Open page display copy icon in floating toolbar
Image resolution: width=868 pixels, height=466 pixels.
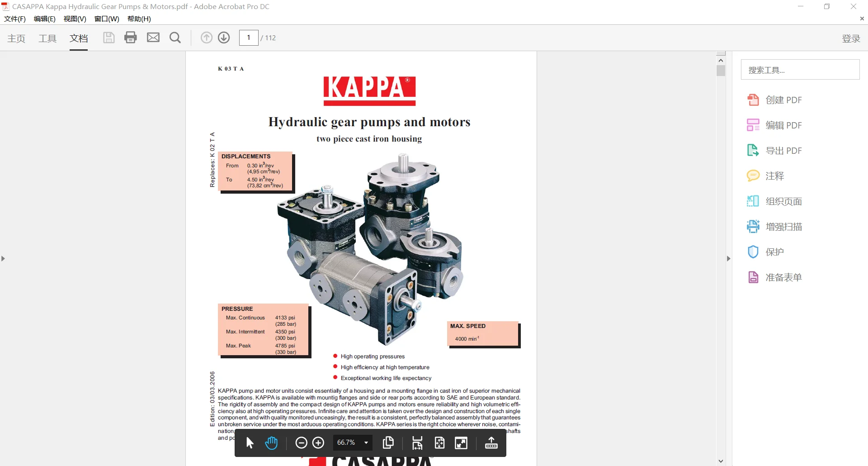click(388, 443)
